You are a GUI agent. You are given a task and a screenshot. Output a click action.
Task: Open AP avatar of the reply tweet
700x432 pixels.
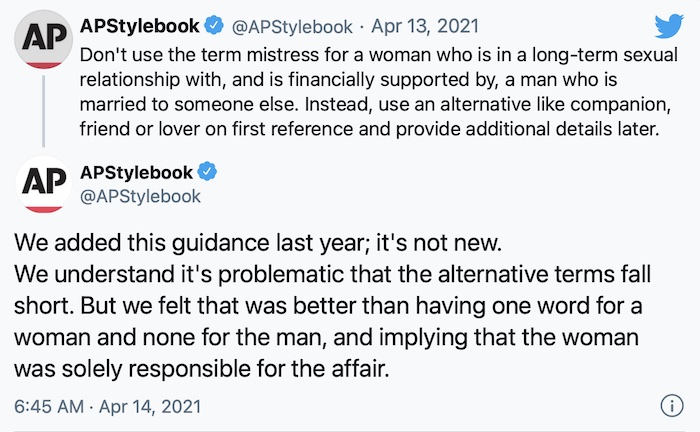[43, 184]
